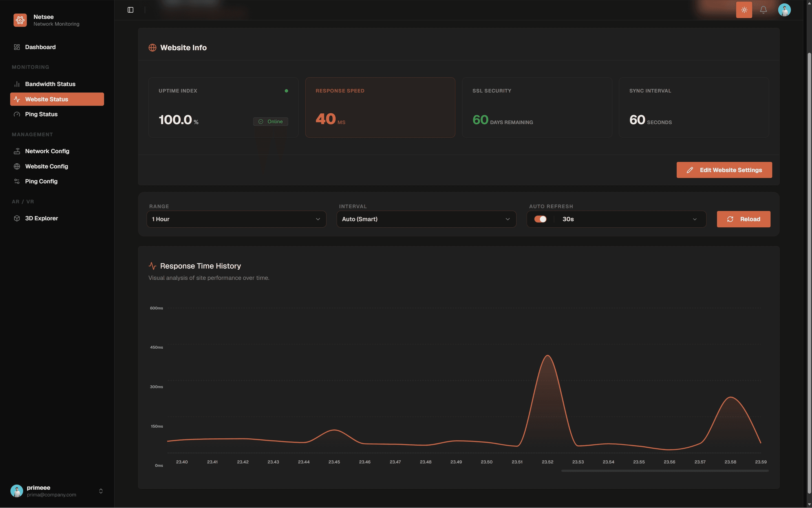Click the 23.52 peak on chart
The height and width of the screenshot is (508, 812).
click(547, 355)
